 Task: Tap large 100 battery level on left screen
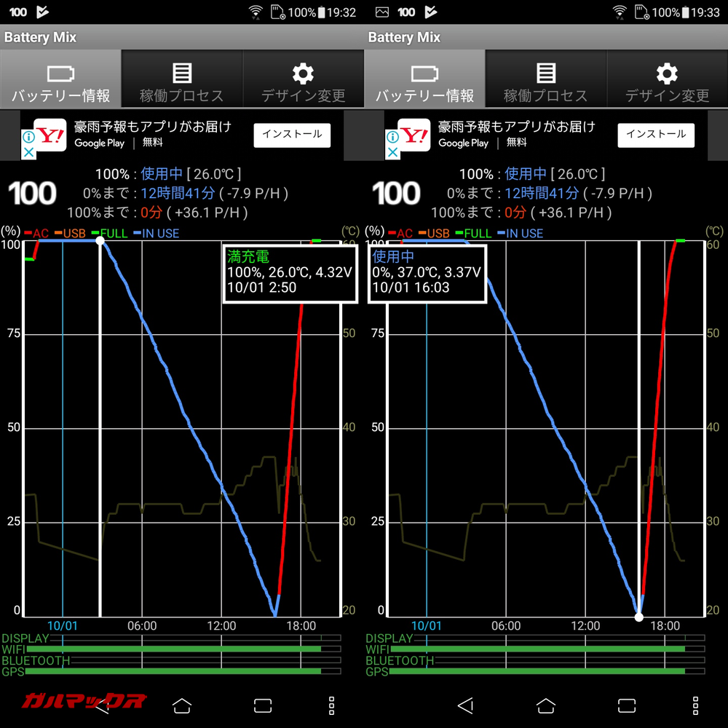tap(33, 194)
